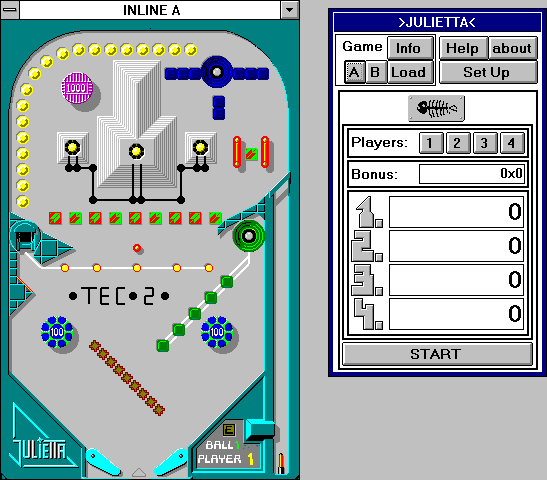Select game table A

point(354,72)
